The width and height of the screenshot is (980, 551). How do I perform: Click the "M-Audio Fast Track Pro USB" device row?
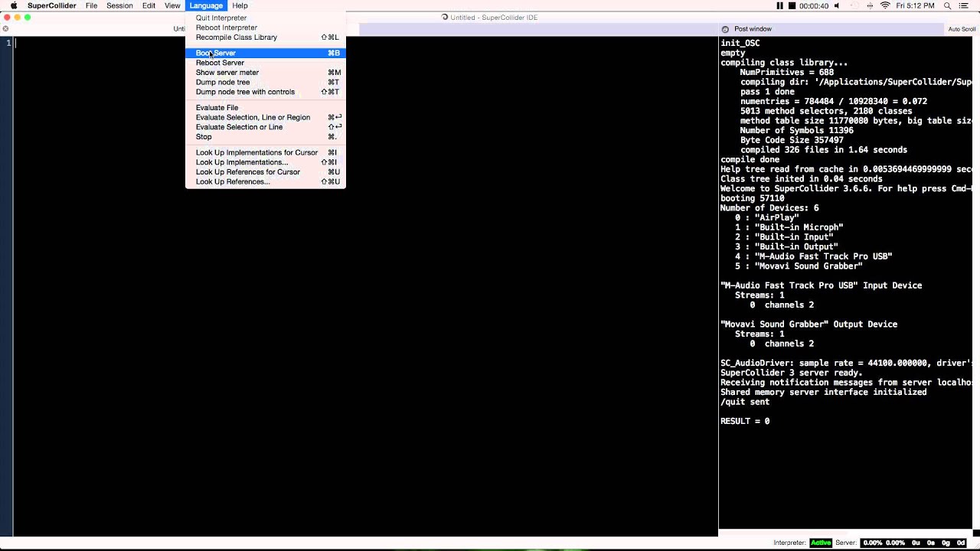[814, 256]
